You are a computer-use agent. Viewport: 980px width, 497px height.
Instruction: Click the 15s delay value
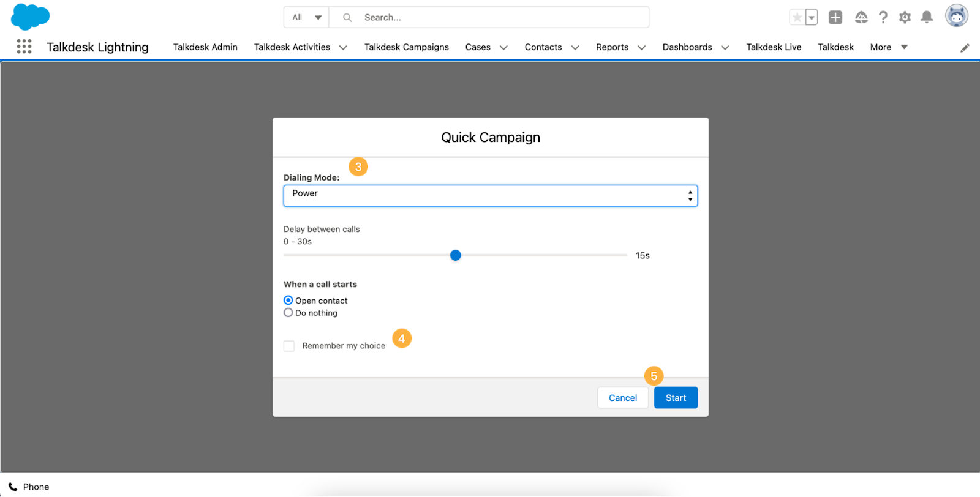[643, 256]
